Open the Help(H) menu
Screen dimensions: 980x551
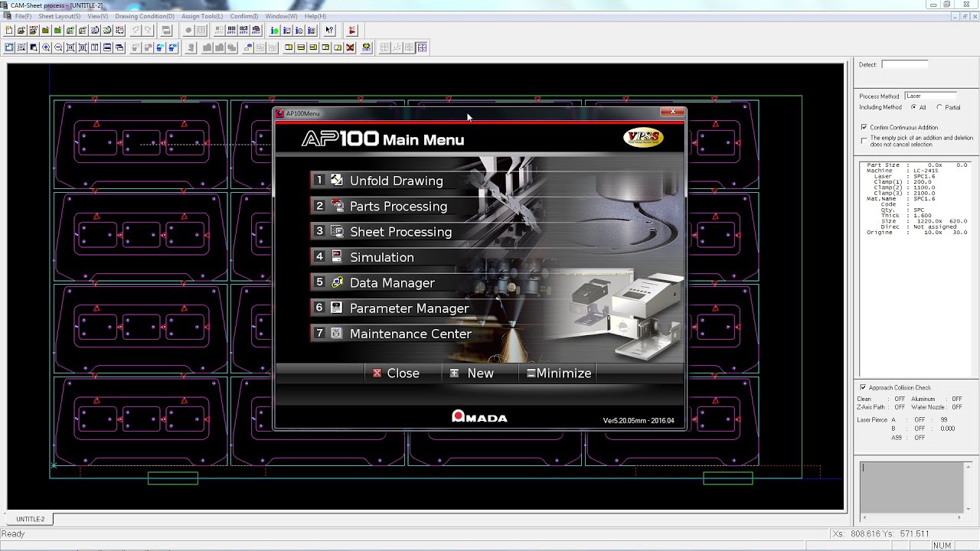pos(315,16)
